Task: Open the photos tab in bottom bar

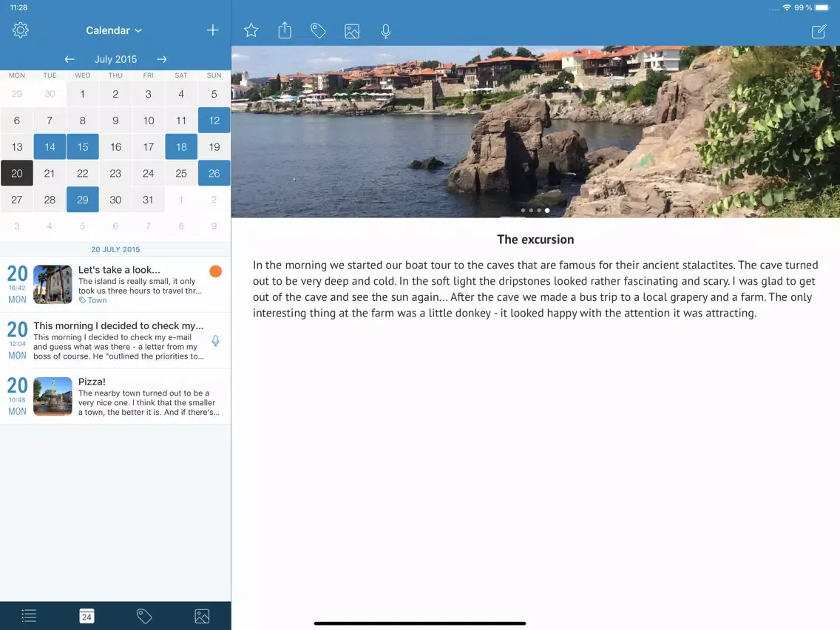Action: coord(202,616)
